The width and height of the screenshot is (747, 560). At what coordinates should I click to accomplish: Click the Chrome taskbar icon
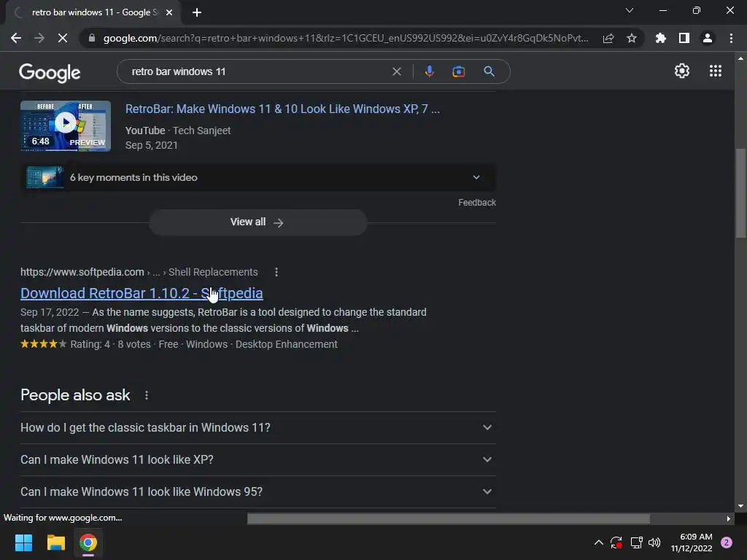[88, 542]
